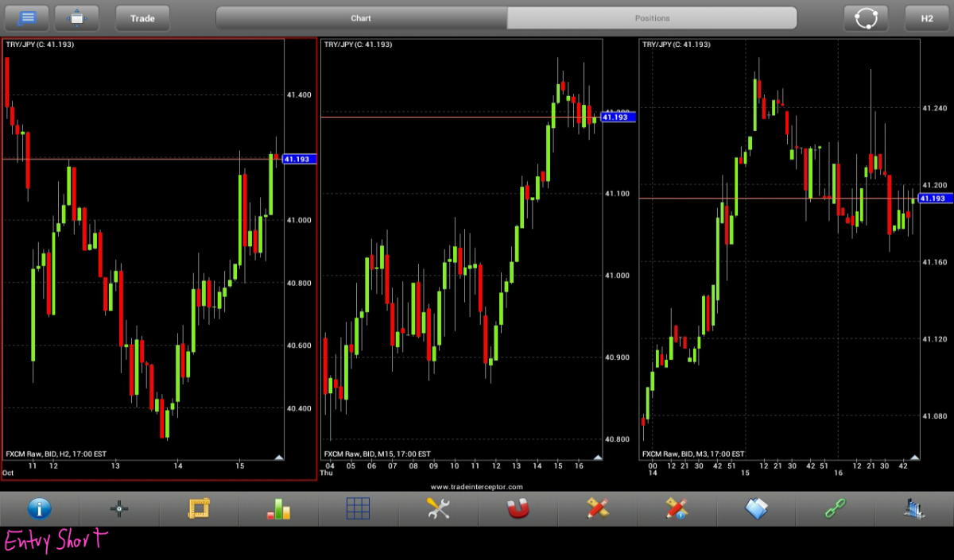Click the 41.160 price label on M3 chart
The height and width of the screenshot is (560, 954).
(x=935, y=261)
